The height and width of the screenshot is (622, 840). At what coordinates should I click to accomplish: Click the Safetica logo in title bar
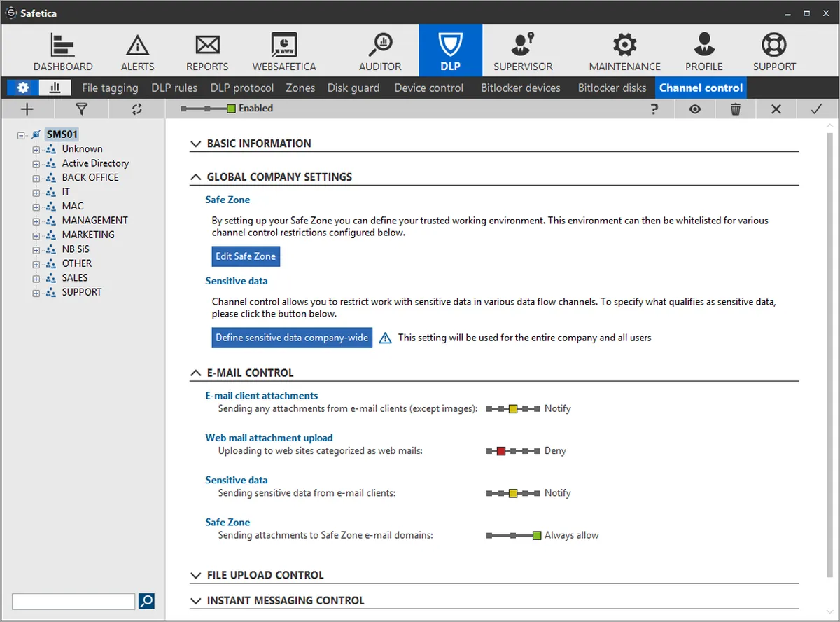coord(12,13)
